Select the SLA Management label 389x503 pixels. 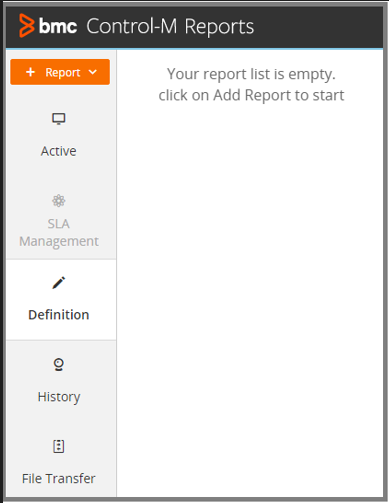tap(59, 233)
